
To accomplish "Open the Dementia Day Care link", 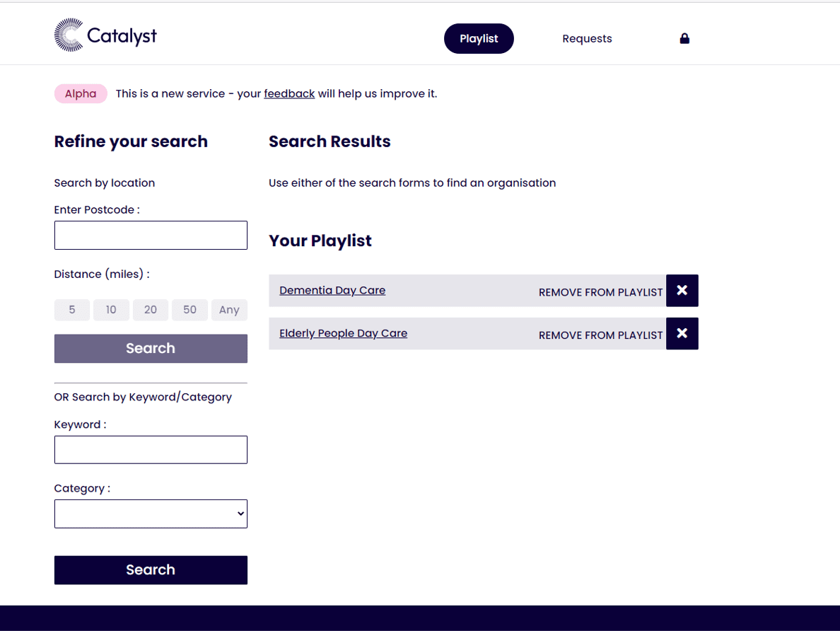I will 332,290.
